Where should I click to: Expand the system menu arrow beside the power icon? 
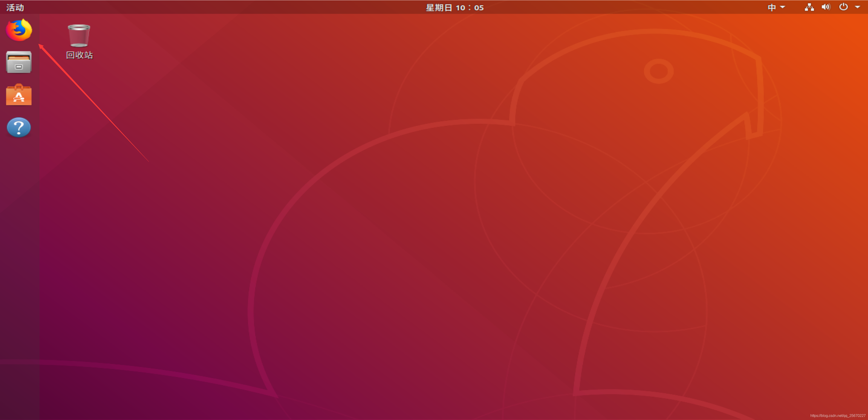858,7
